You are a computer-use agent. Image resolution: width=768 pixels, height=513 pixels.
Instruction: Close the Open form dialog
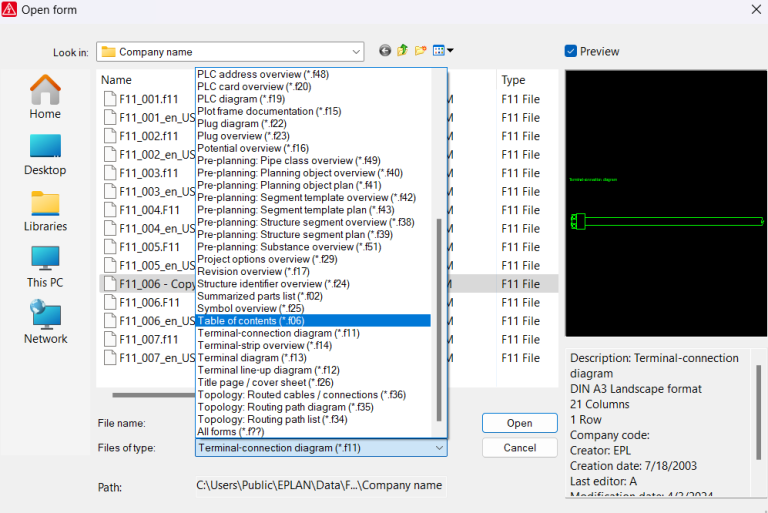(x=756, y=9)
